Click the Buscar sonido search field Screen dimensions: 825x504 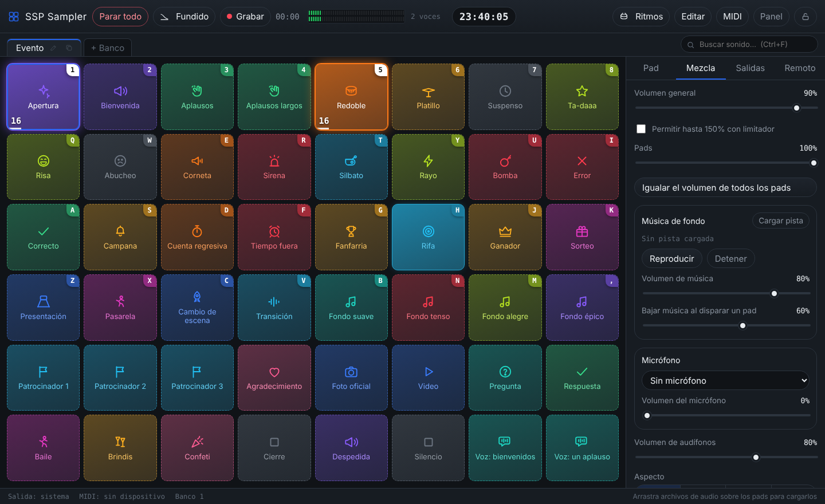pos(749,44)
